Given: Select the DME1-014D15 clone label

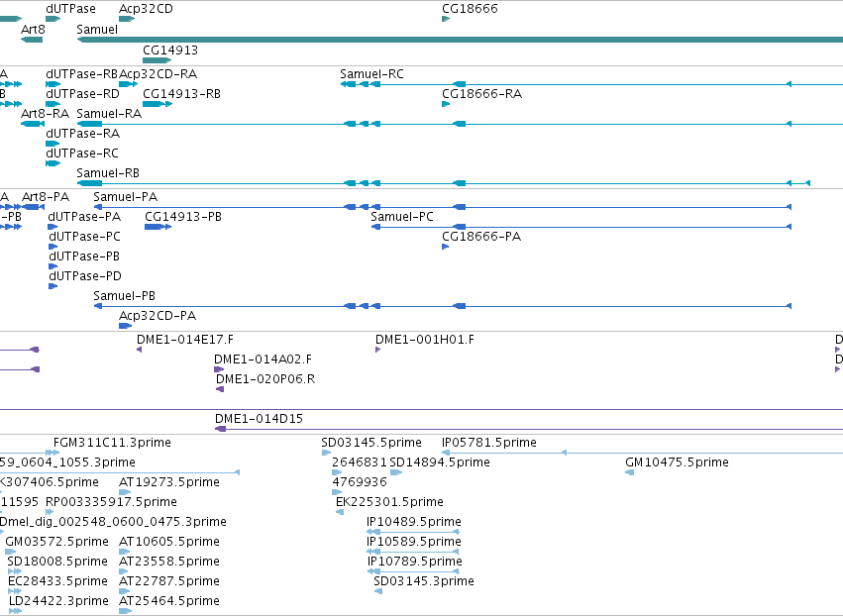Looking at the screenshot, I should coord(259,419).
